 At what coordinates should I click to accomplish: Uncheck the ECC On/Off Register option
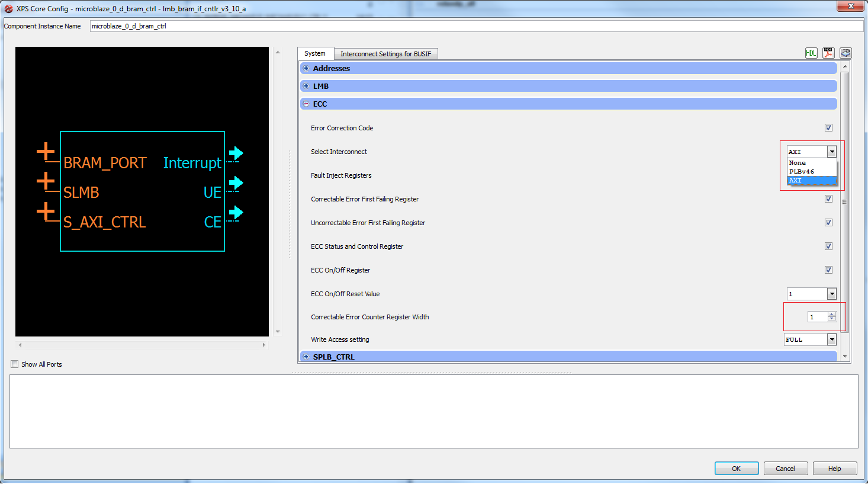click(x=828, y=270)
